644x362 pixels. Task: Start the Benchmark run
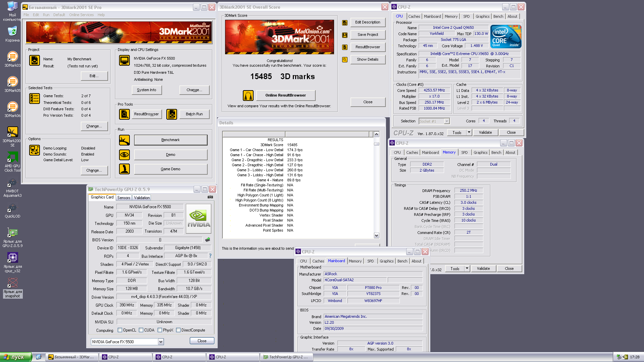click(171, 140)
